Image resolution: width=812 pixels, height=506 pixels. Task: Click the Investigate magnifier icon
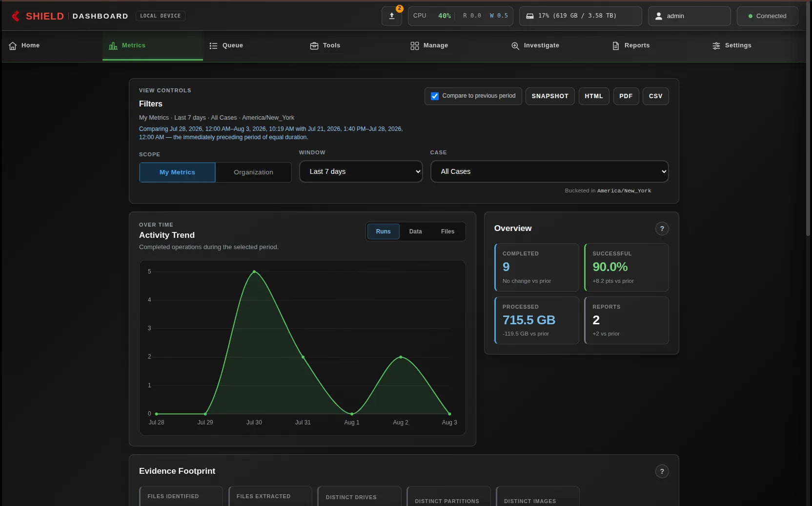pos(515,46)
